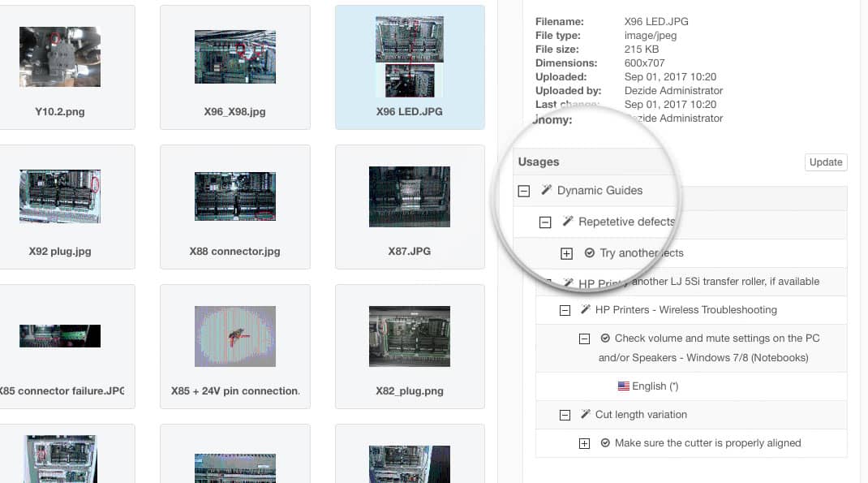
Task: Open HP Printers - Wireless Troubleshooting guide
Action: point(685,309)
